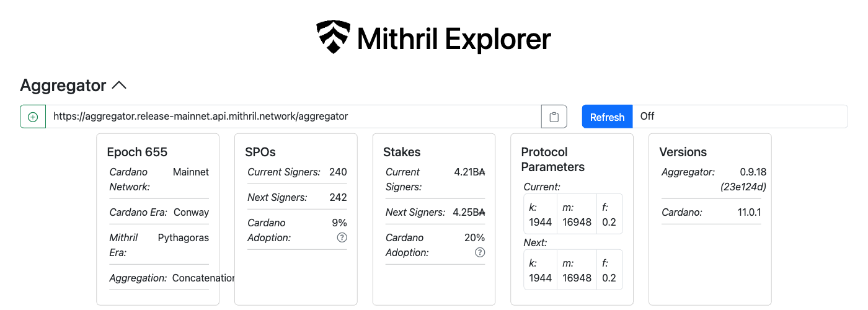Viewport: 868px width, 310px height.
Task: Click the Mithril Explorer title
Action: [x=454, y=38]
